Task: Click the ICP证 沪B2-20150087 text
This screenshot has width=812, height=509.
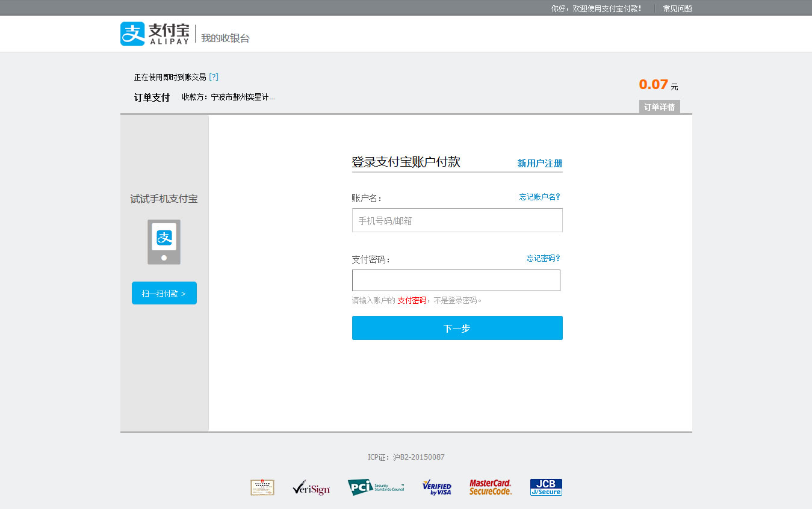Action: pyautogui.click(x=406, y=457)
